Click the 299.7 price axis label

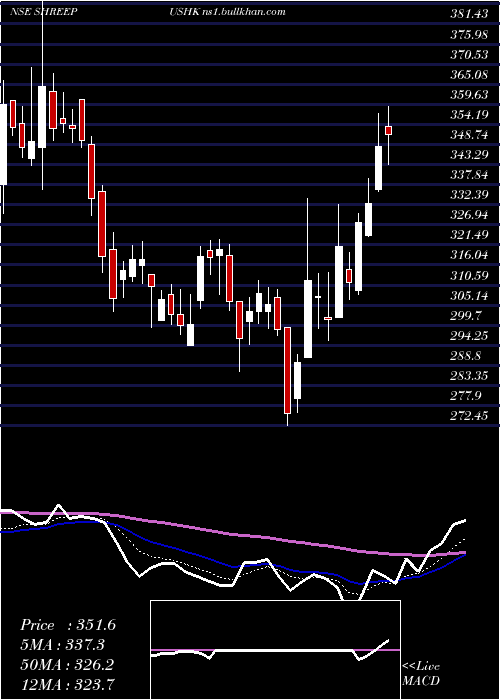[467, 316]
